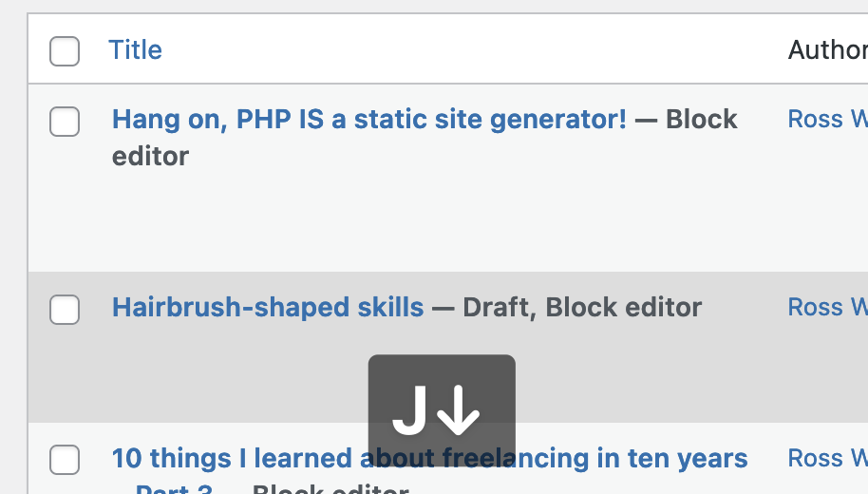Screen dimensions: 868x494
Task: Open the 'Hang on, PHP IS a static site generator!' post
Action: coord(368,120)
